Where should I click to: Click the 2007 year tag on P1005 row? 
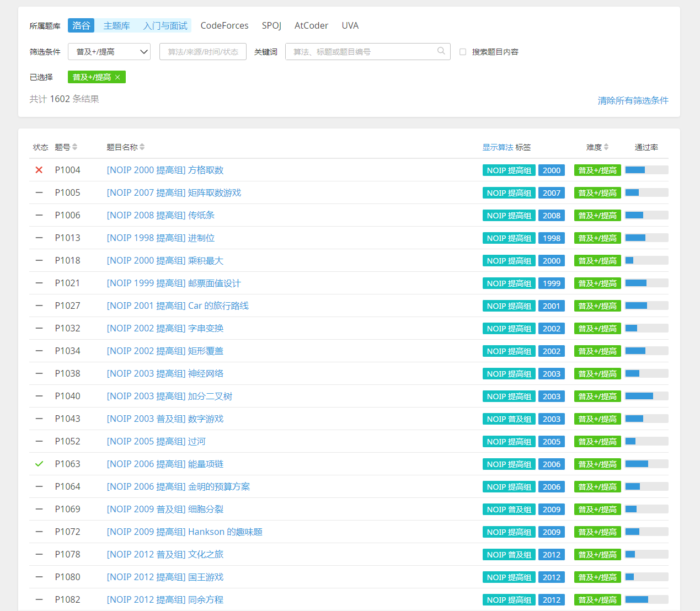coord(552,193)
